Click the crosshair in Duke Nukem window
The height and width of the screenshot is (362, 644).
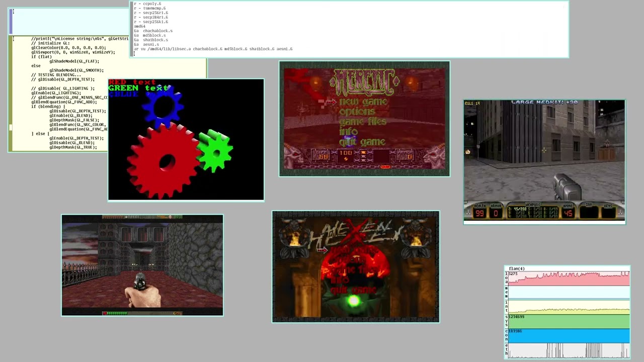(x=544, y=150)
